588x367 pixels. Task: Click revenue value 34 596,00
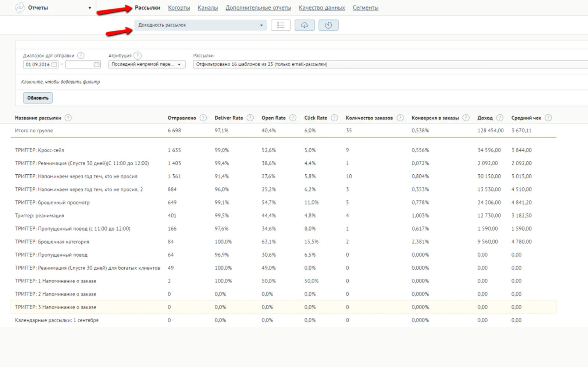click(489, 150)
